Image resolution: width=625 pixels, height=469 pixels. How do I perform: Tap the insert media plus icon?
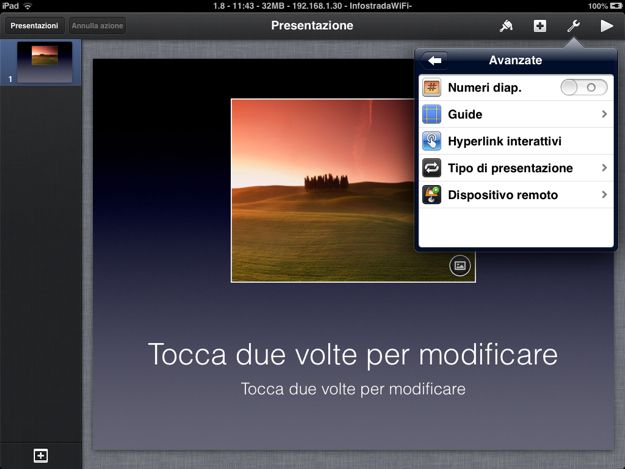tap(540, 26)
